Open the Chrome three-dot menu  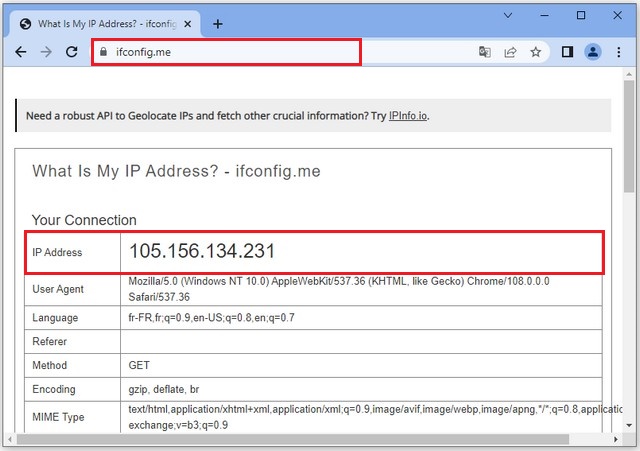pos(619,52)
